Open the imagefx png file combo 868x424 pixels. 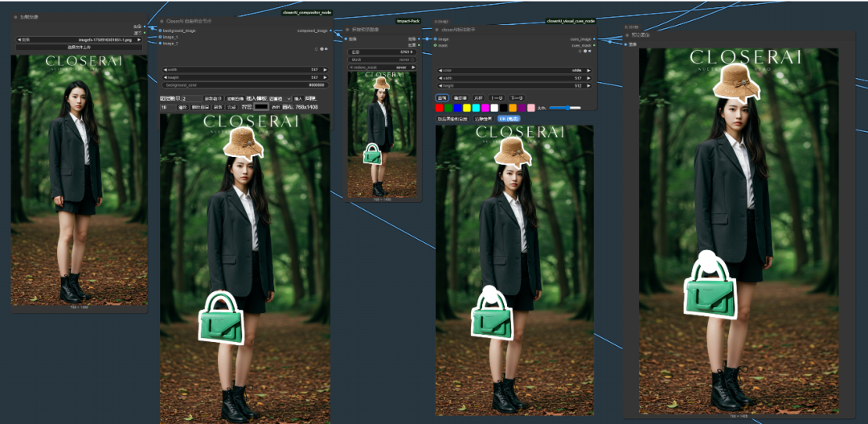pyautogui.click(x=79, y=40)
